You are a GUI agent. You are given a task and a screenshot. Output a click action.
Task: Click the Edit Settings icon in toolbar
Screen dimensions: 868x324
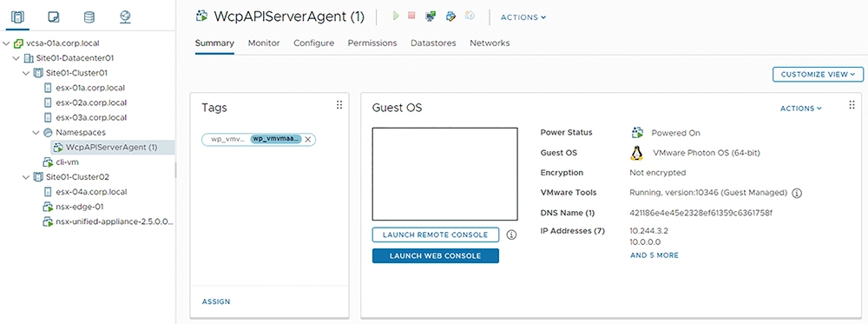click(450, 16)
